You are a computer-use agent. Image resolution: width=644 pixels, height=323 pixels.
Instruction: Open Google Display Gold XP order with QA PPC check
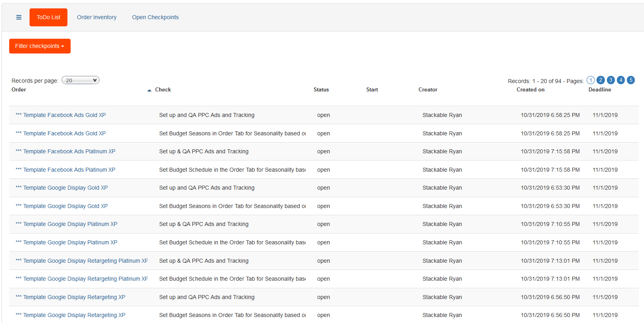[62, 188]
